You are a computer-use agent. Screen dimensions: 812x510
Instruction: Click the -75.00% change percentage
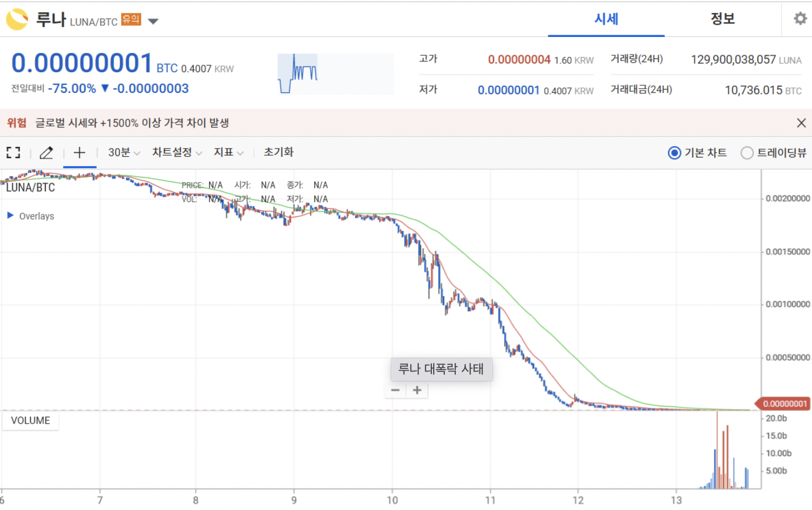tap(72, 89)
